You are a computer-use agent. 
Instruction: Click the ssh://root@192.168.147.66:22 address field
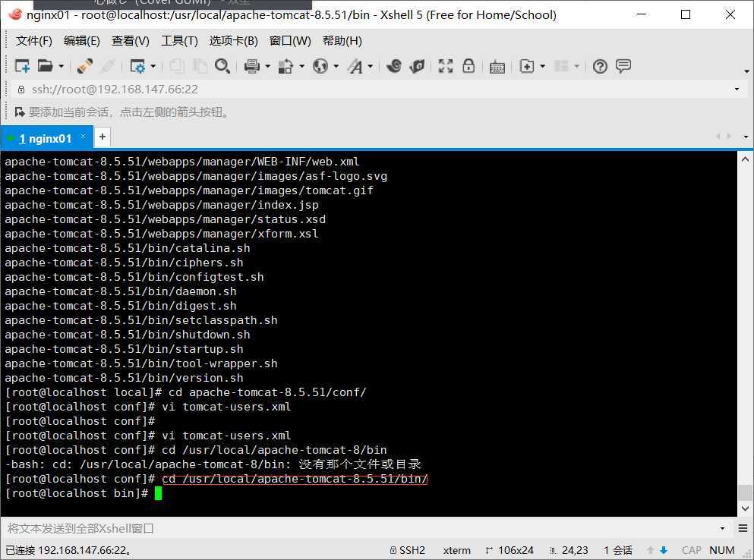375,90
